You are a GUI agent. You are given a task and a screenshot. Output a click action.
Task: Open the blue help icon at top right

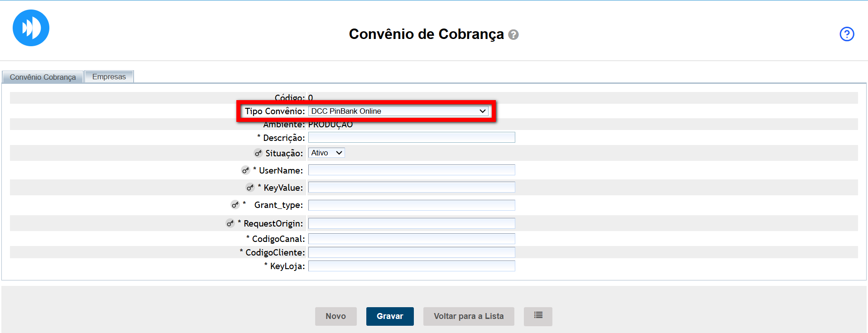pyautogui.click(x=846, y=34)
